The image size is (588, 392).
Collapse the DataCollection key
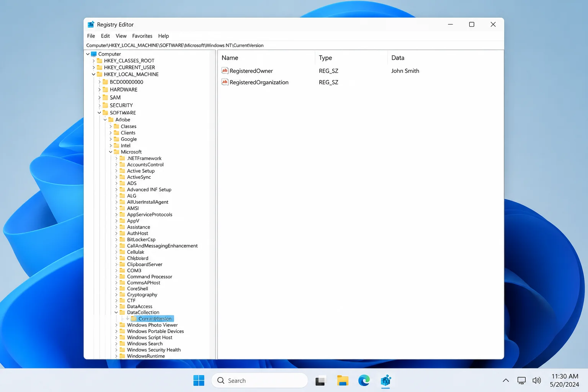pos(116,312)
